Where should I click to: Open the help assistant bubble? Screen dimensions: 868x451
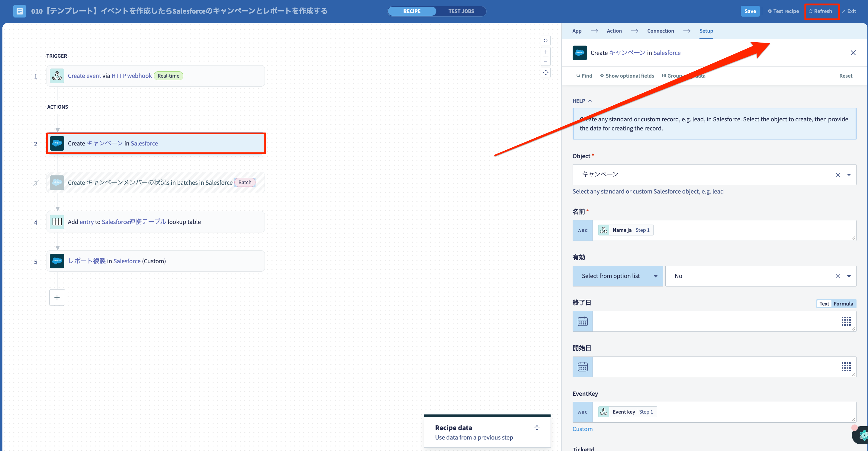point(860,435)
